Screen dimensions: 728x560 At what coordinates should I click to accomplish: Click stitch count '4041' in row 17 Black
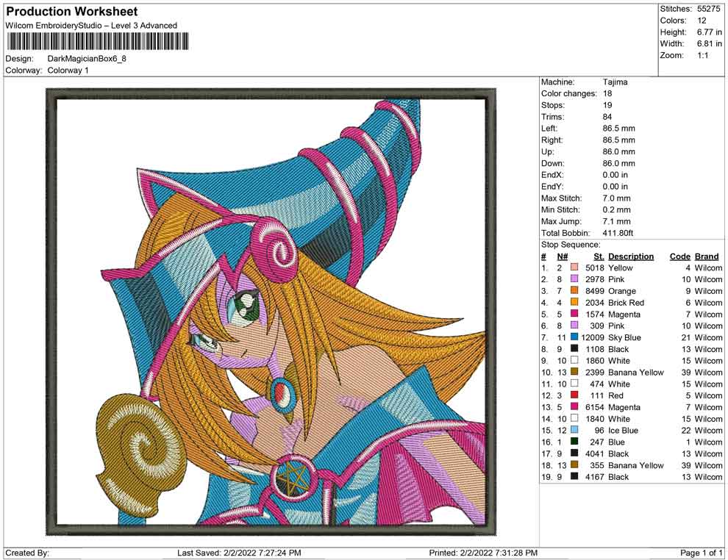595,453
